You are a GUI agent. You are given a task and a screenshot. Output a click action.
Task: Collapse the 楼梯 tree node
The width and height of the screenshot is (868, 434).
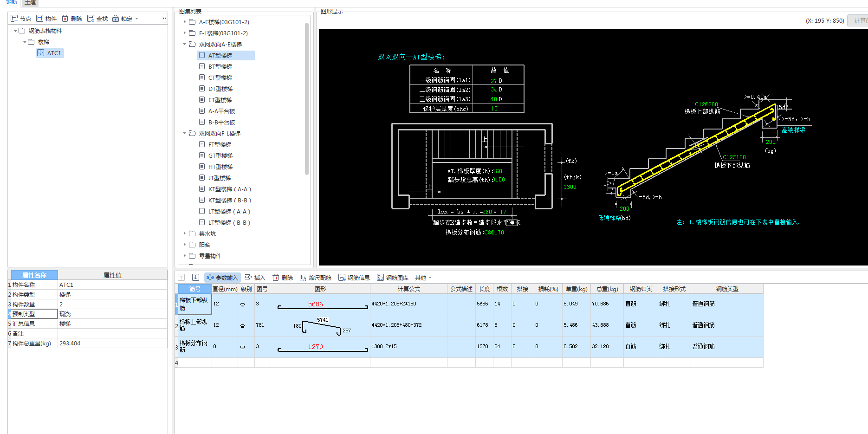(25, 42)
